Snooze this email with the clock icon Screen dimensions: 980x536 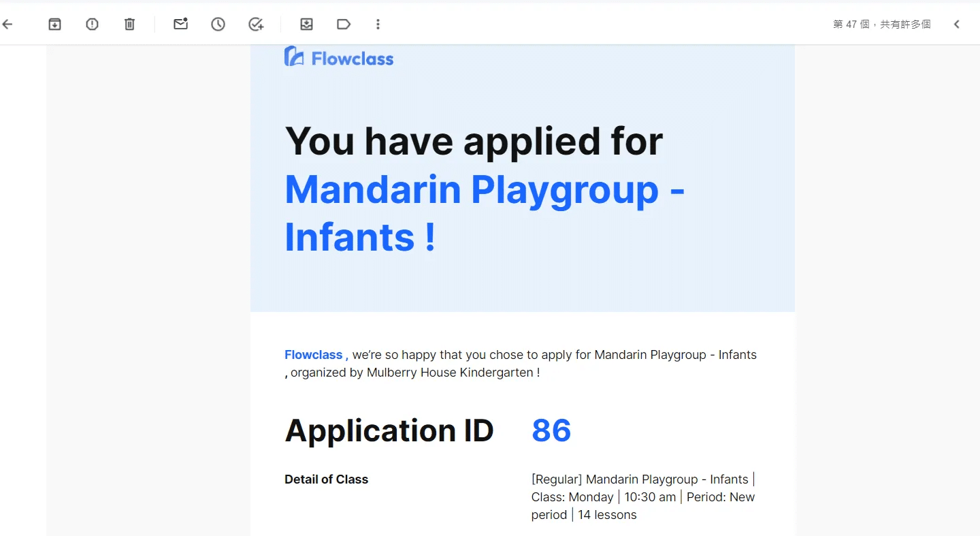(x=218, y=25)
